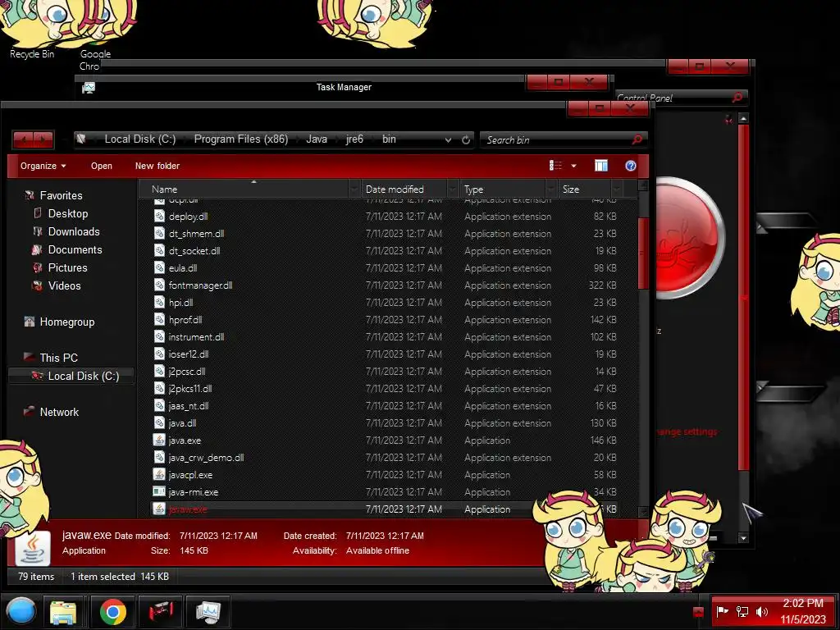Select deploy.dll file icon

click(x=159, y=216)
